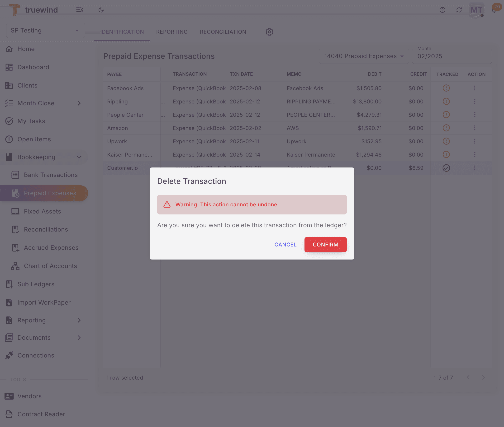
Task: Select the Bank Transactions sidebar icon
Action: 15,175
